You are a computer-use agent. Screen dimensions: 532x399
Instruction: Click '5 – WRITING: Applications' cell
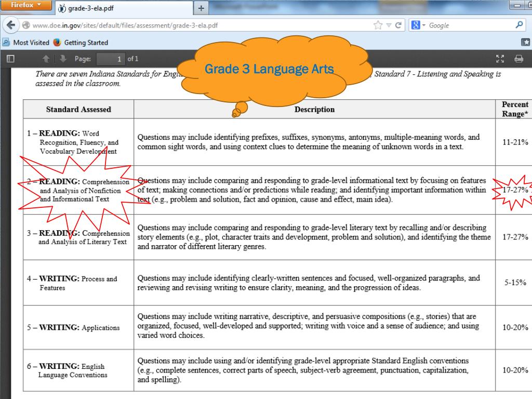coord(78,327)
